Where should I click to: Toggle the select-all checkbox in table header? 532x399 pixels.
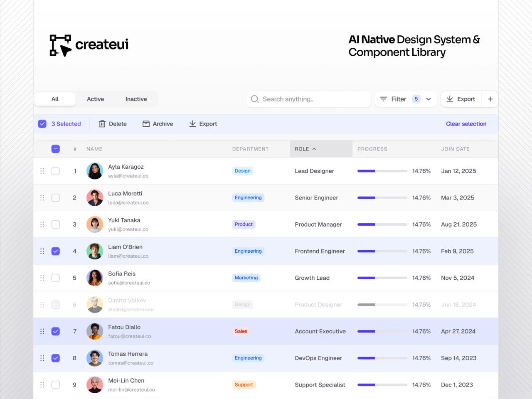56,149
